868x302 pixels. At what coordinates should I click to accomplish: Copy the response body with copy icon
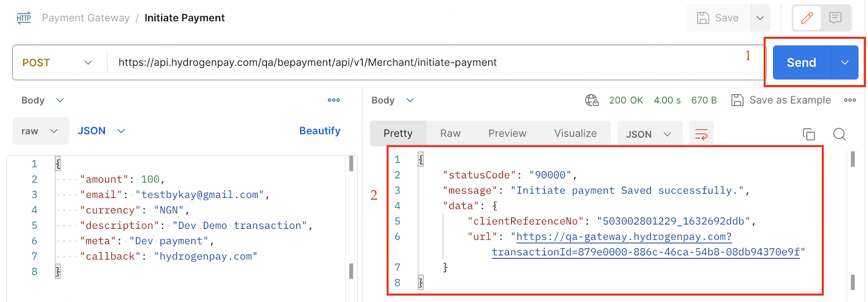(809, 134)
